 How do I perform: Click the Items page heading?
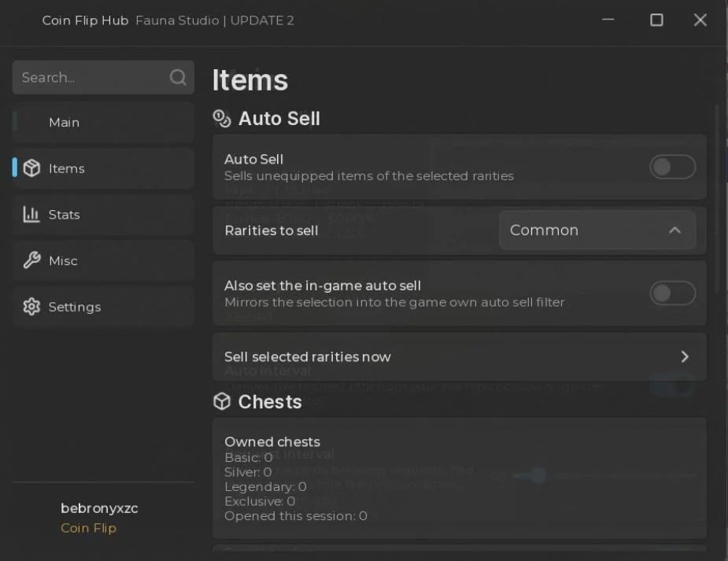click(x=250, y=80)
